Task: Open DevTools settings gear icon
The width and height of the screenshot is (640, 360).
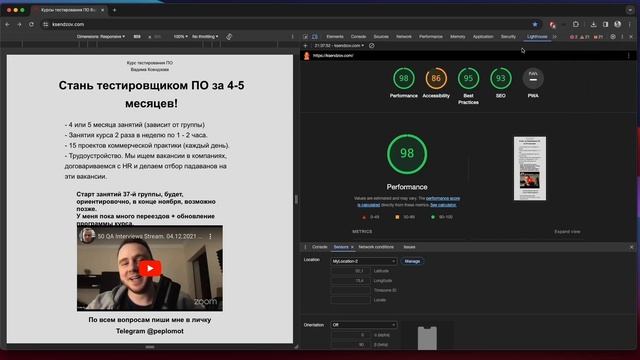Action: [x=613, y=37]
